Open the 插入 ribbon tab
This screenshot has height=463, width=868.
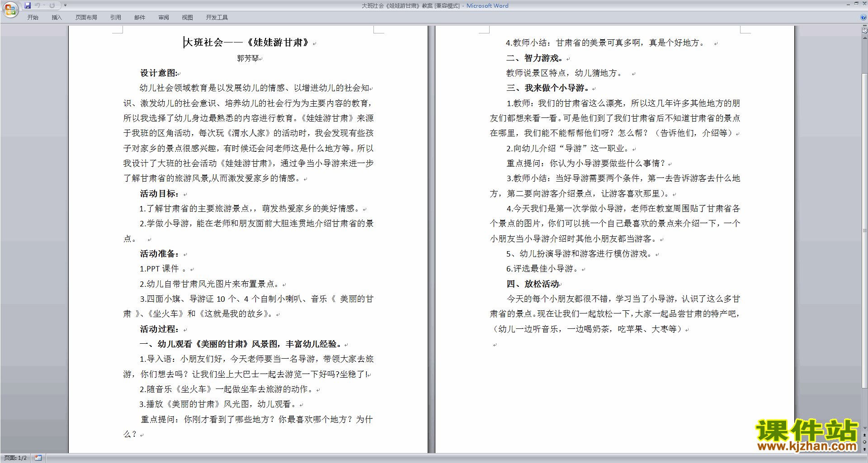(x=57, y=18)
